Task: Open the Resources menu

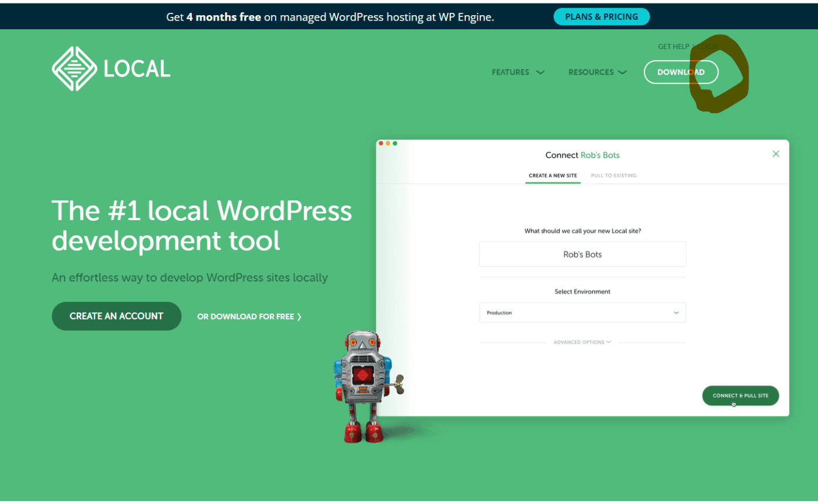Action: [598, 72]
